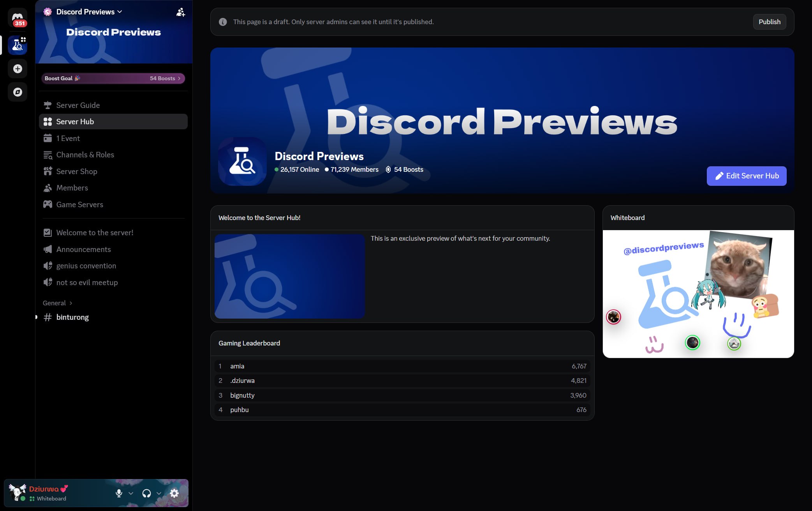The image size is (812, 511).
Task: Select bignutty leaderboard row
Action: point(402,395)
